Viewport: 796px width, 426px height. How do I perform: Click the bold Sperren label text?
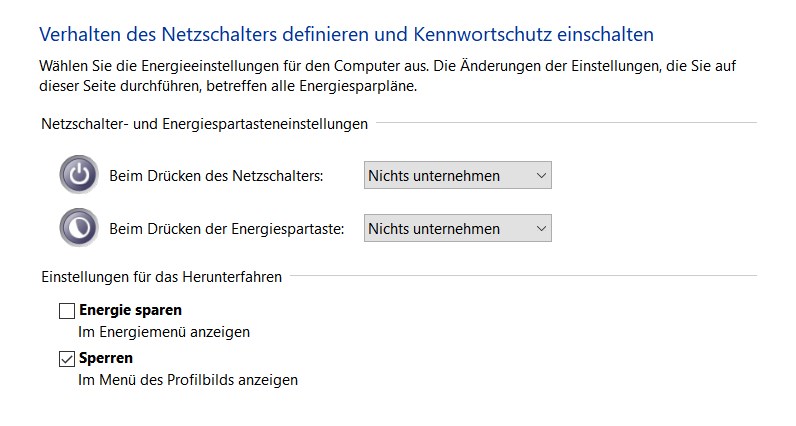click(x=106, y=358)
